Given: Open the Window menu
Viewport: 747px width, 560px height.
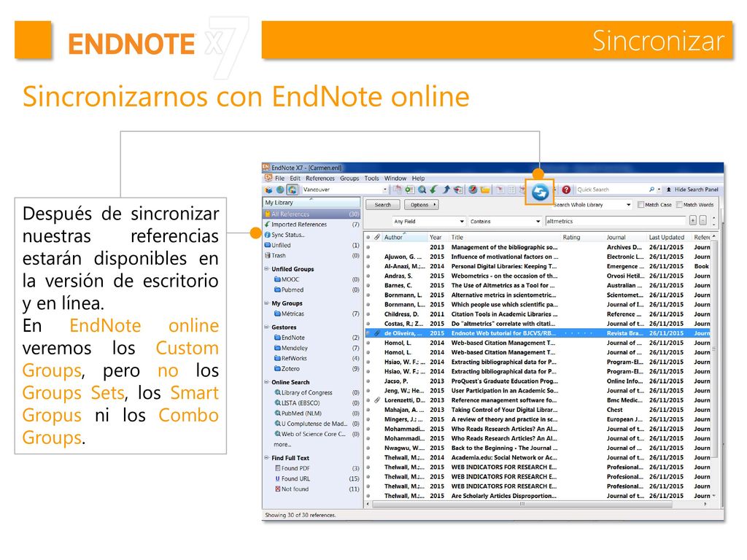Looking at the screenshot, I should [395, 178].
